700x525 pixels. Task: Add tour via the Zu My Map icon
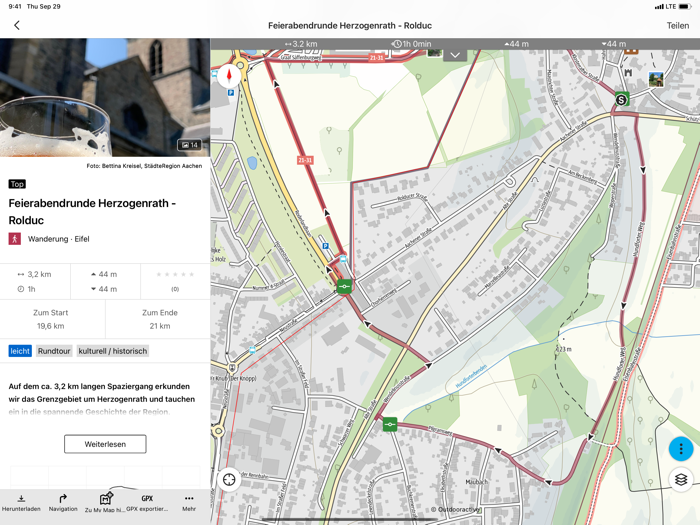click(x=105, y=503)
